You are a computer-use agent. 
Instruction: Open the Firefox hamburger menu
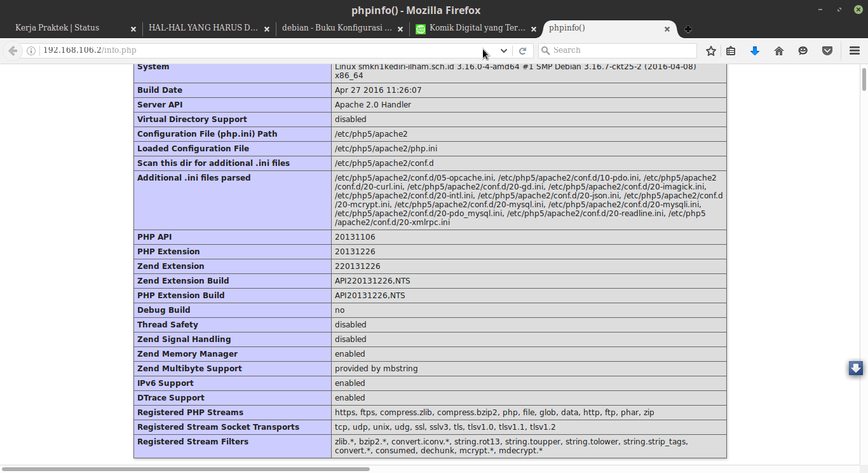(x=855, y=51)
